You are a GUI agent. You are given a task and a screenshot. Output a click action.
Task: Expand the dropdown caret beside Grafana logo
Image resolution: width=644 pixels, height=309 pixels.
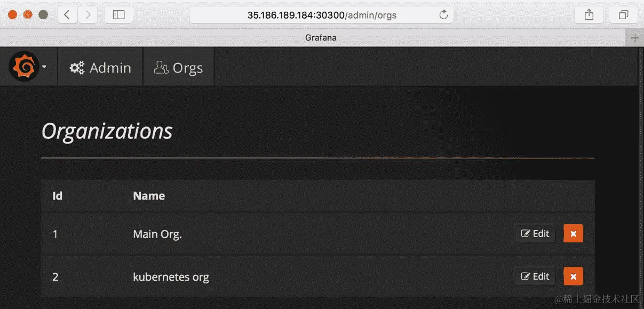(44, 67)
